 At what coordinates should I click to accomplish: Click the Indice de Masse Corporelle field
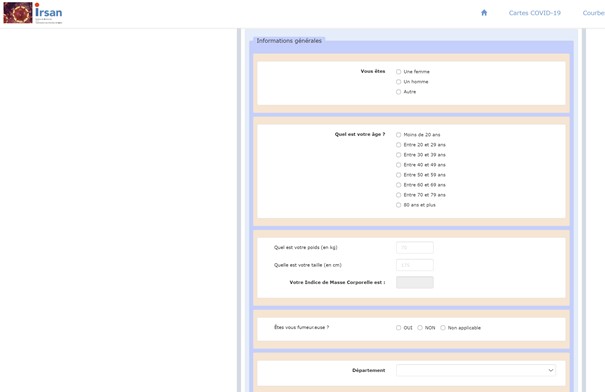click(415, 282)
